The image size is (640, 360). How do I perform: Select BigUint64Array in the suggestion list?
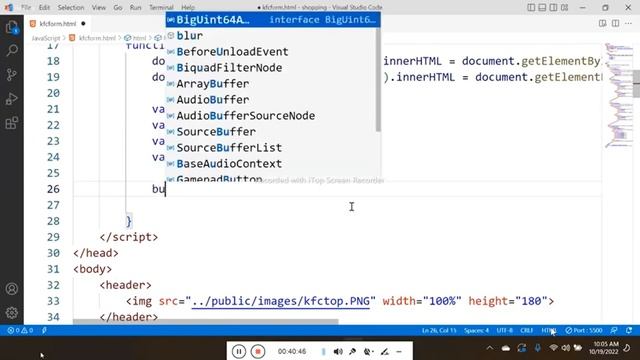(273, 20)
